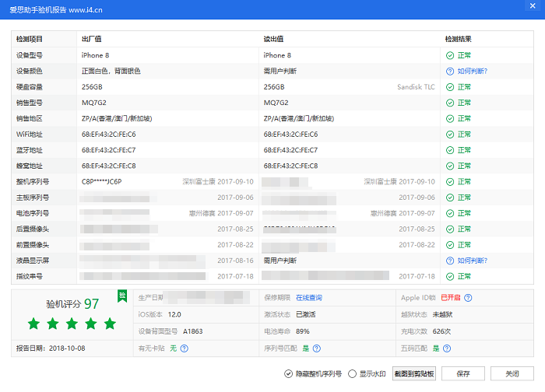Viewport: 545px width, 392px height.
Task: Click the green check icon in 主板序列号 row
Action: pyautogui.click(x=450, y=198)
